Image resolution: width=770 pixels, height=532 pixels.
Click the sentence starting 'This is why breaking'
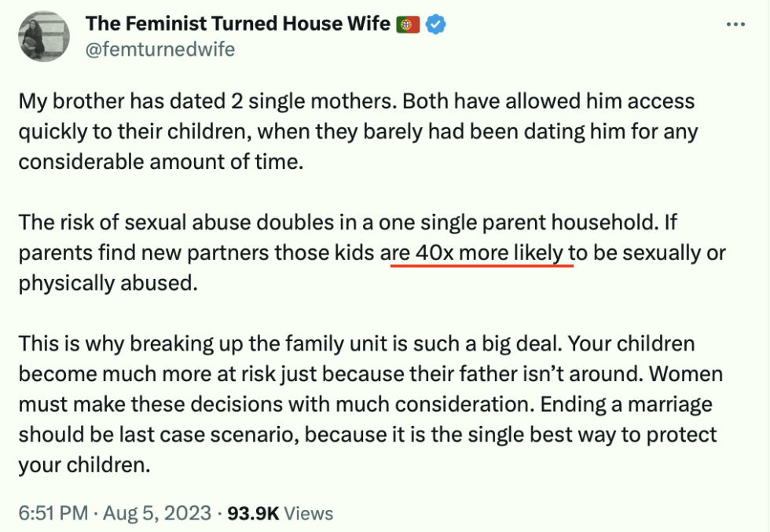[291, 344]
